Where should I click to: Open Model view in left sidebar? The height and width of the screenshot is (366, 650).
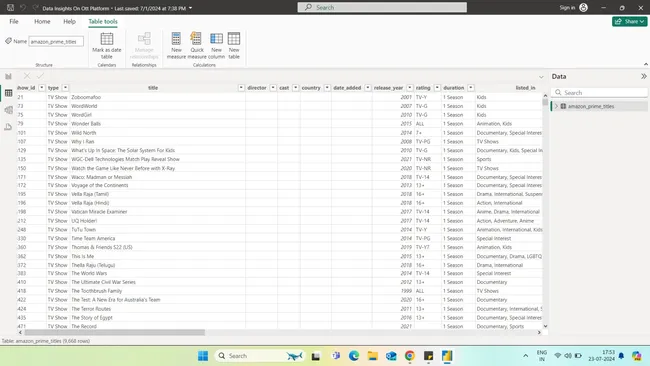click(x=8, y=110)
